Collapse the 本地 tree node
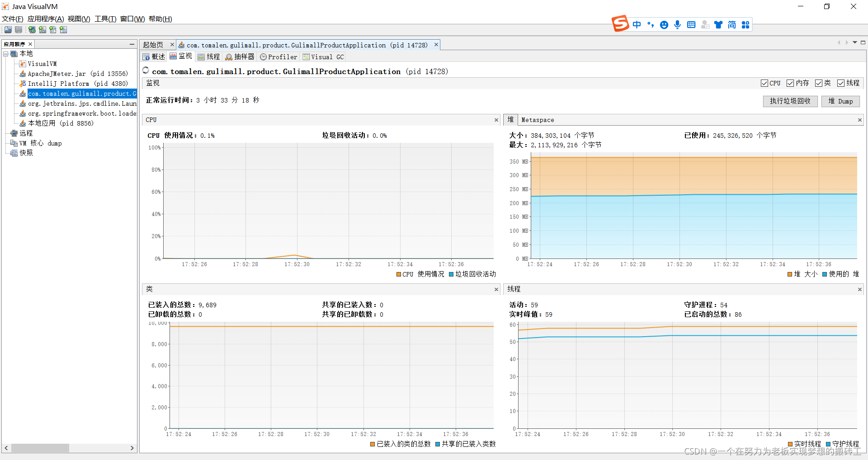Viewport: 868px width, 460px height. [6, 54]
